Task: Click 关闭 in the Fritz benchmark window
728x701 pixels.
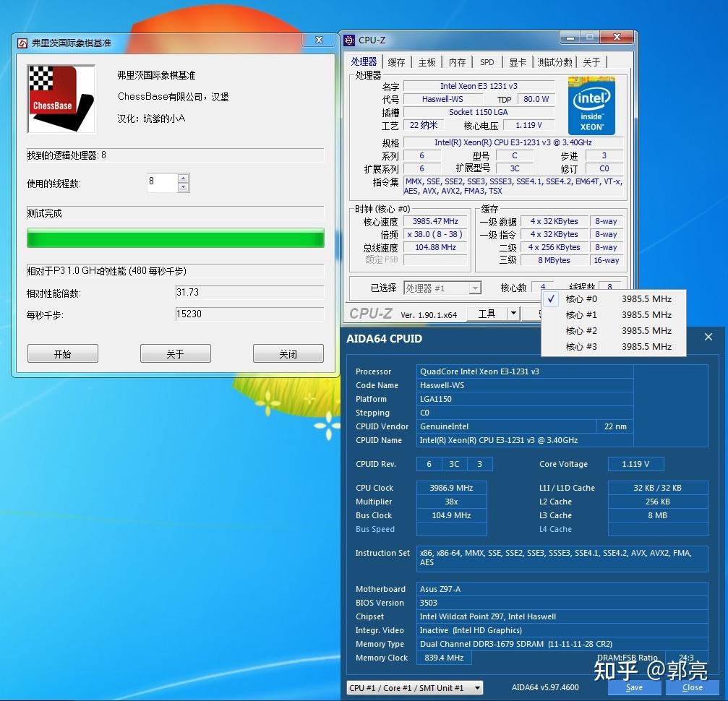Action: 288,353
